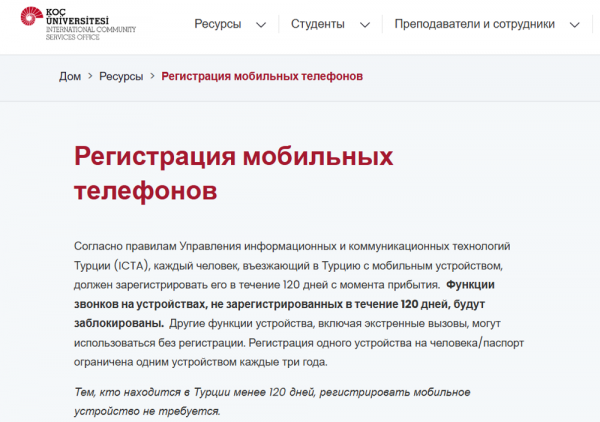600x422 pixels.
Task: Click breadcrumb arrow after Ресурсы
Action: coord(152,76)
